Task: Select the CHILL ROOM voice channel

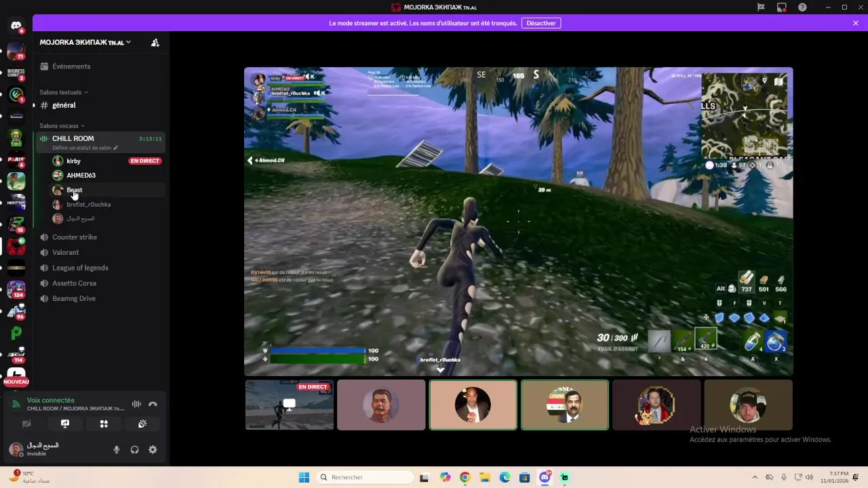Action: pos(100,142)
